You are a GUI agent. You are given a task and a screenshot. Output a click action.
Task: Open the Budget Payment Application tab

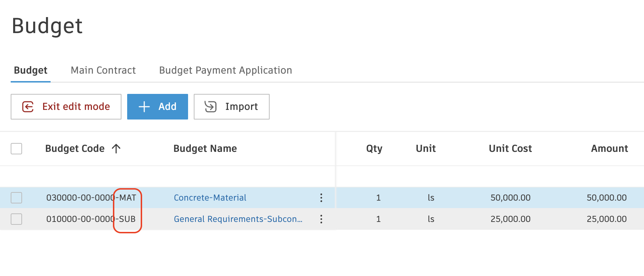225,70
